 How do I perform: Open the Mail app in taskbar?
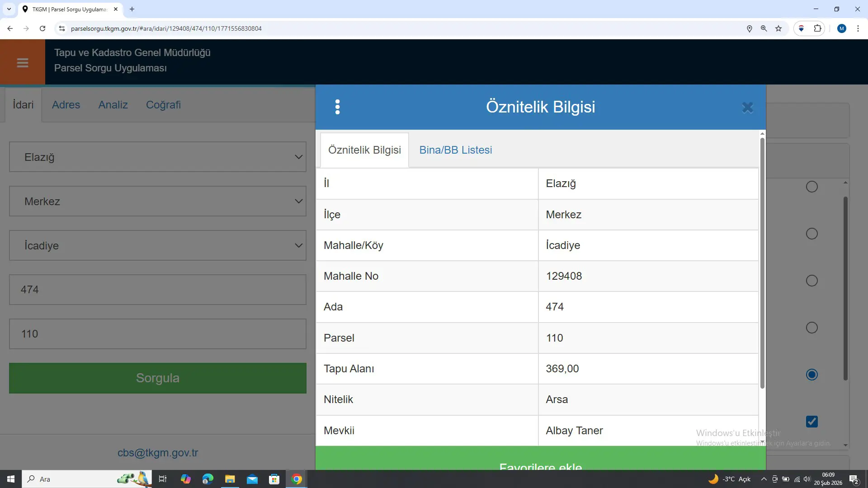pyautogui.click(x=252, y=479)
